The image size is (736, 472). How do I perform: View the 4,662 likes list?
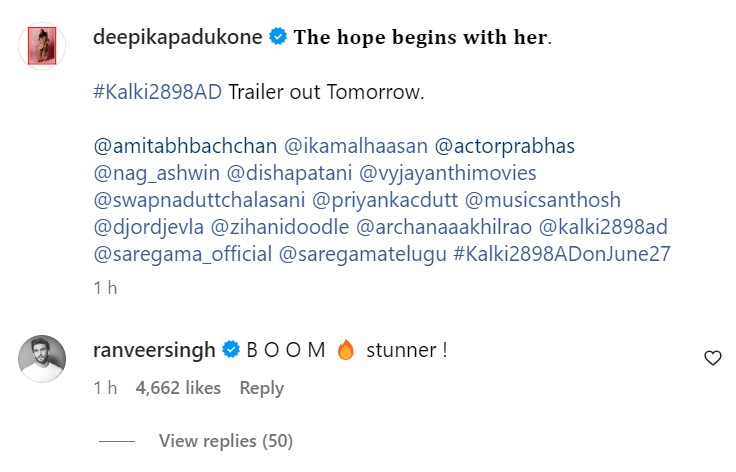coord(177,388)
